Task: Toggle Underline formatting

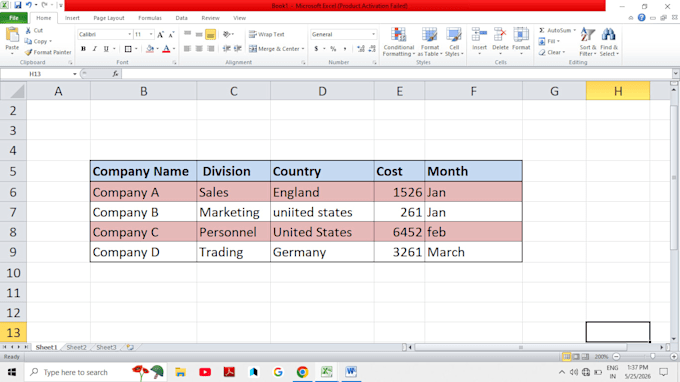Action: point(106,49)
